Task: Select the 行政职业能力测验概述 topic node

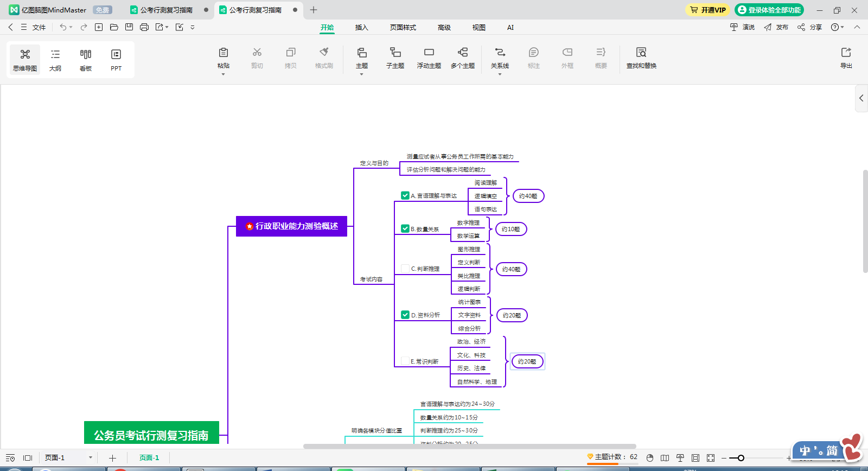Action: click(x=291, y=226)
